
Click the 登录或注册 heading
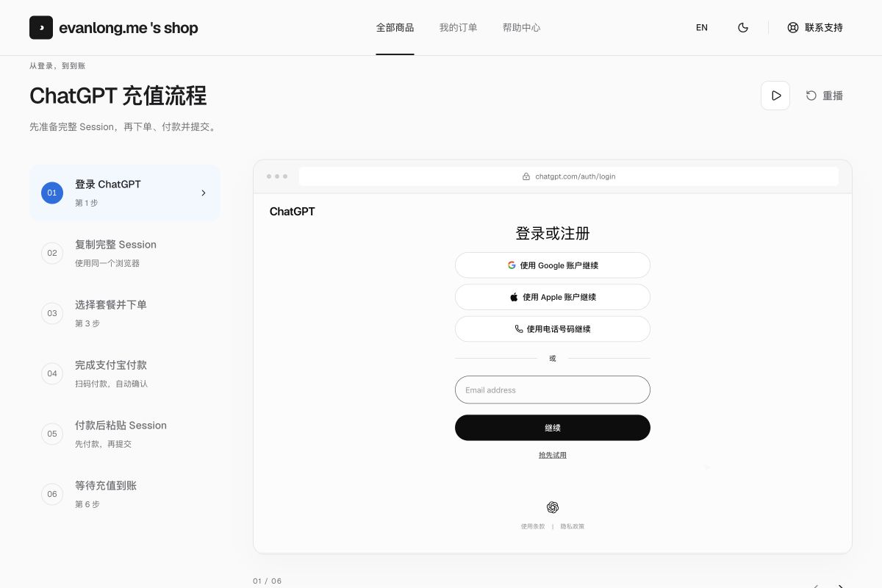553,234
